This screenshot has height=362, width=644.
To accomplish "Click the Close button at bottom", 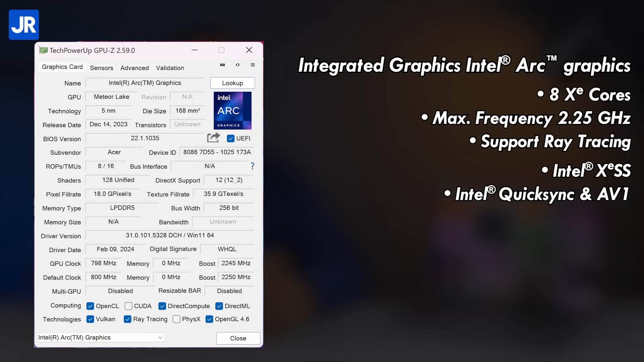I will click(x=238, y=338).
